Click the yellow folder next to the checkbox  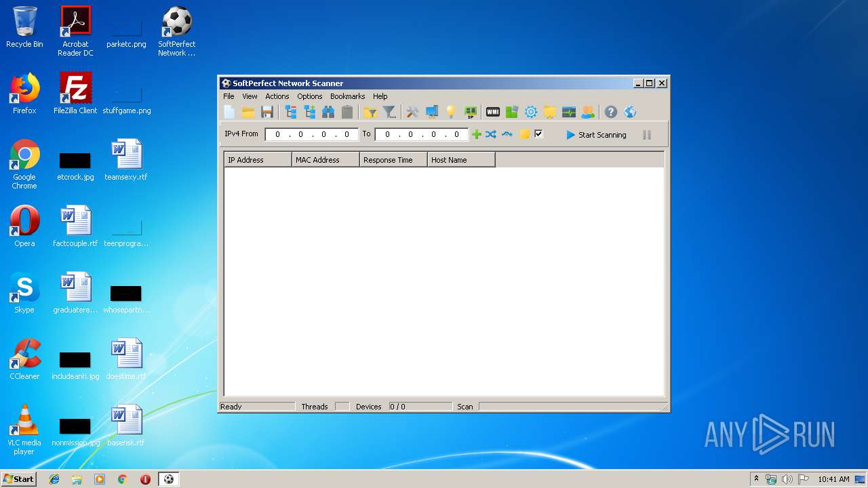tap(524, 134)
